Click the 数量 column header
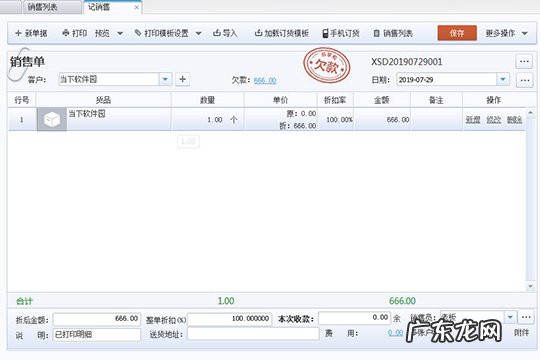Image resolution: width=540 pixels, height=360 pixels. point(208,100)
